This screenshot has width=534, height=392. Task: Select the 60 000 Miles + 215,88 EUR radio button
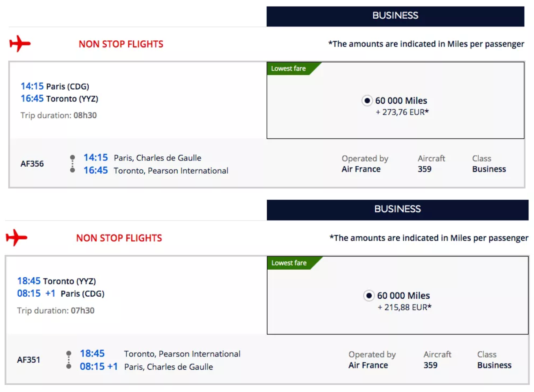coord(369,295)
